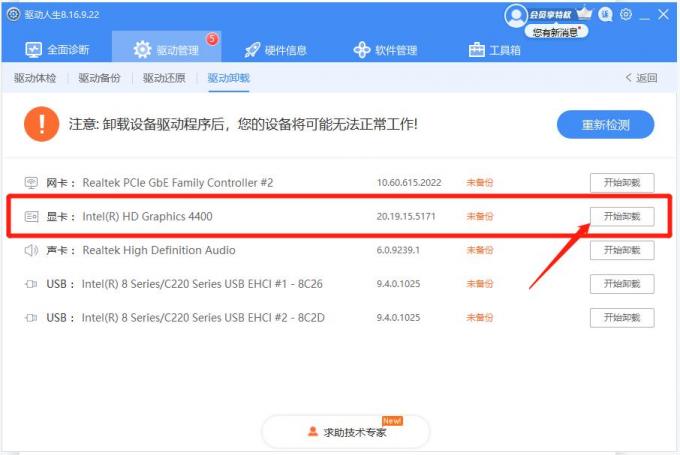Click the sound card speaker icon

[31, 250]
